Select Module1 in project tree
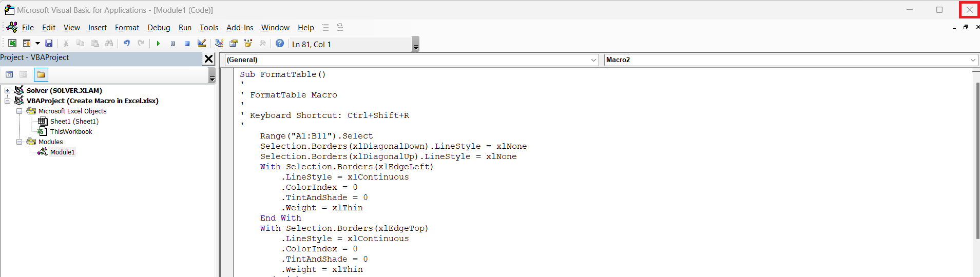 tap(62, 152)
